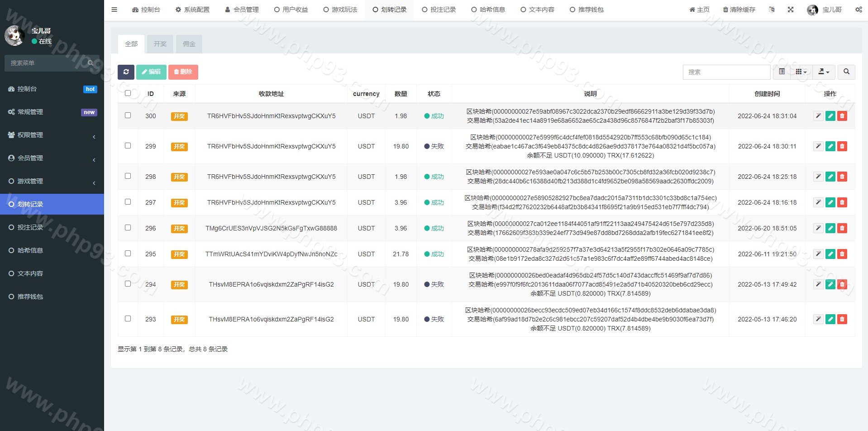
Task: Click the green edit icon for record 299
Action: coord(830,146)
